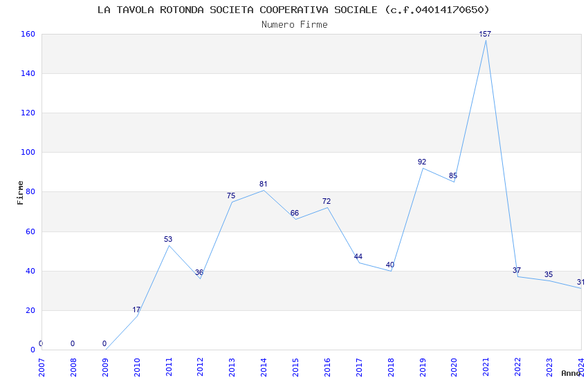Click the data label 17

point(136,310)
